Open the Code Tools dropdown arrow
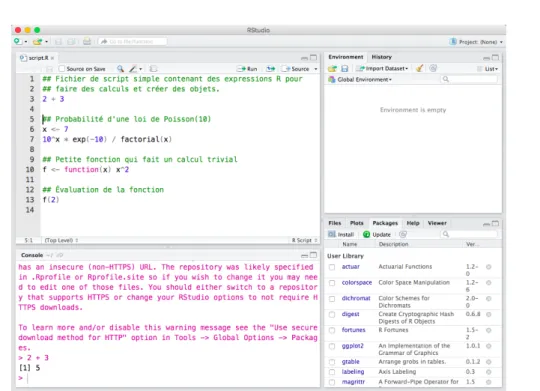This screenshot has width=540, height=391. 141,69
